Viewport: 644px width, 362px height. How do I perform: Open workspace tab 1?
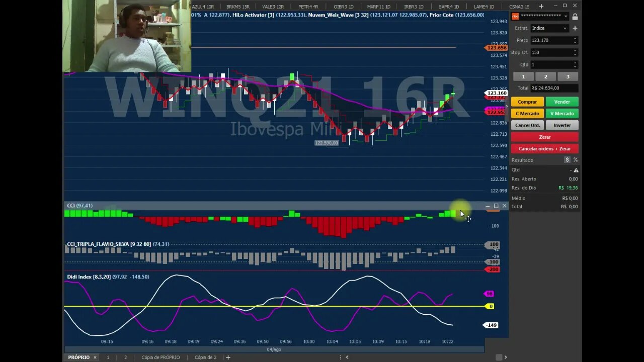click(108, 357)
